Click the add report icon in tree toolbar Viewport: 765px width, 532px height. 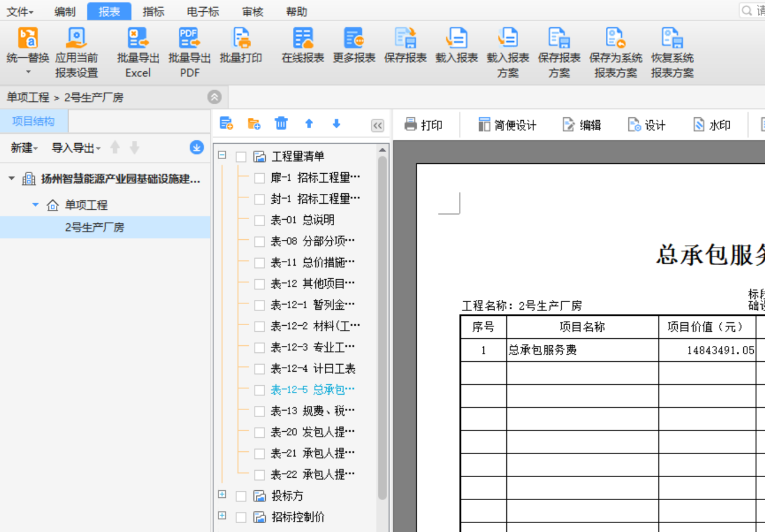226,124
